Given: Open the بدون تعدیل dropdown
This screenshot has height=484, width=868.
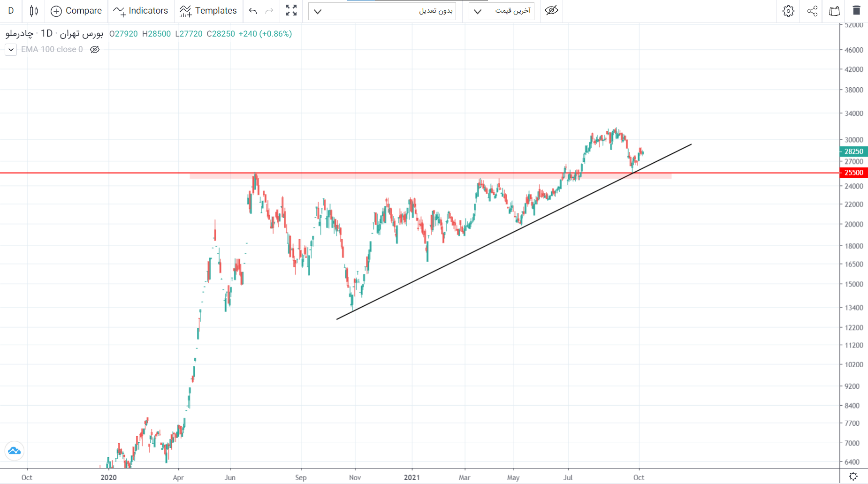Looking at the screenshot, I should tap(382, 11).
